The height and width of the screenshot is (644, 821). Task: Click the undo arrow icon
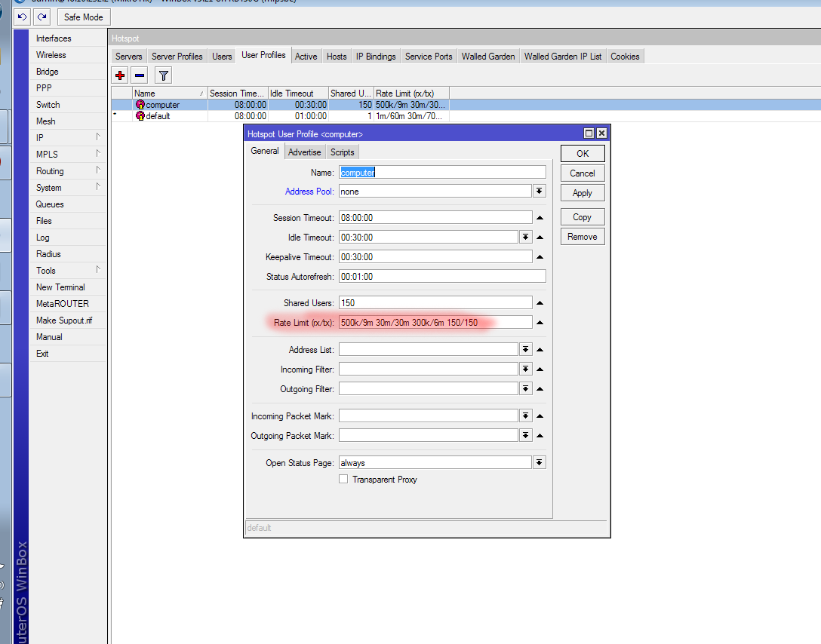(x=23, y=17)
